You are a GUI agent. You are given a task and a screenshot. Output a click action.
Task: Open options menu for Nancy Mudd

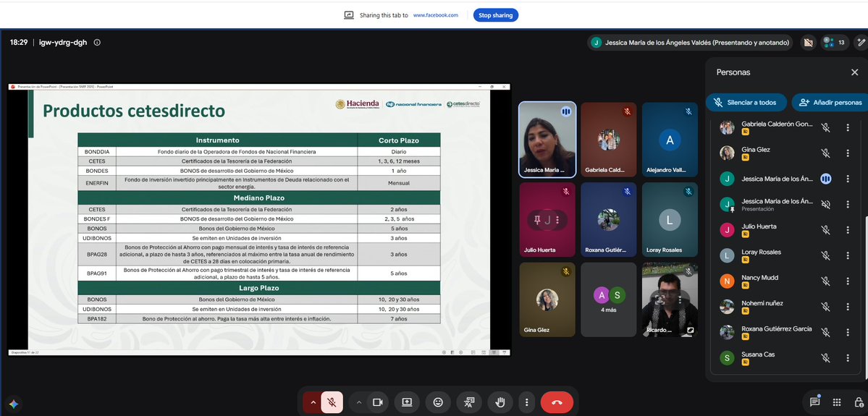click(848, 281)
